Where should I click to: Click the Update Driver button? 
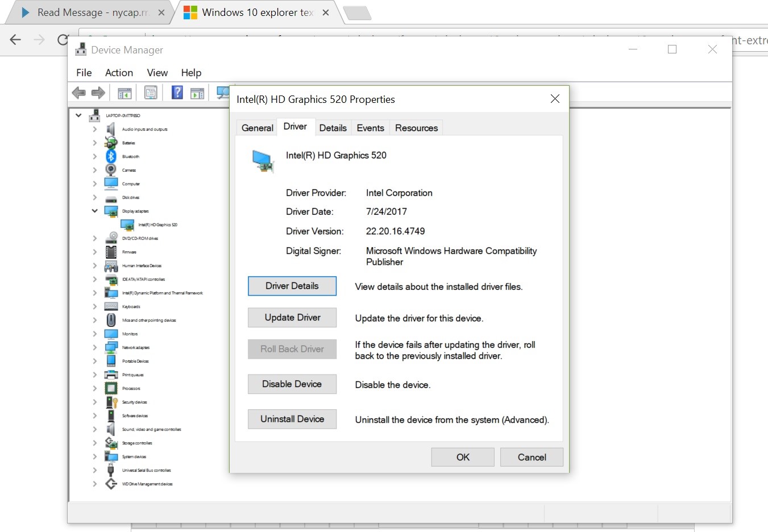tap(292, 318)
